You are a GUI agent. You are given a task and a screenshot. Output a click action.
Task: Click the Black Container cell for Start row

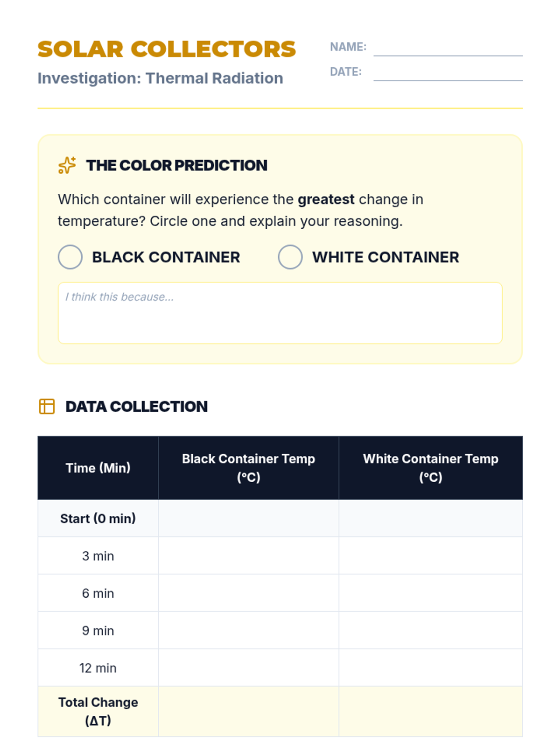(248, 518)
